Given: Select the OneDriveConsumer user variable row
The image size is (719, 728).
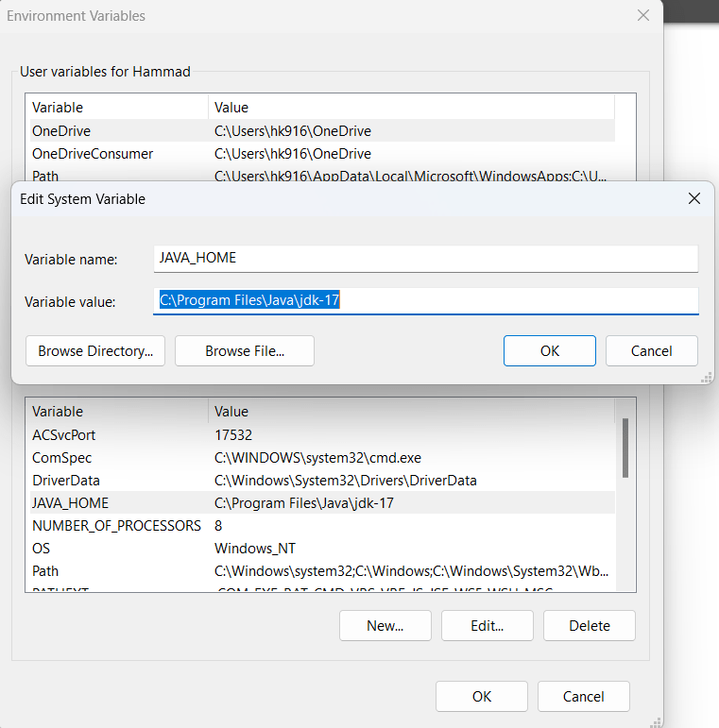Looking at the screenshot, I should tap(322, 154).
